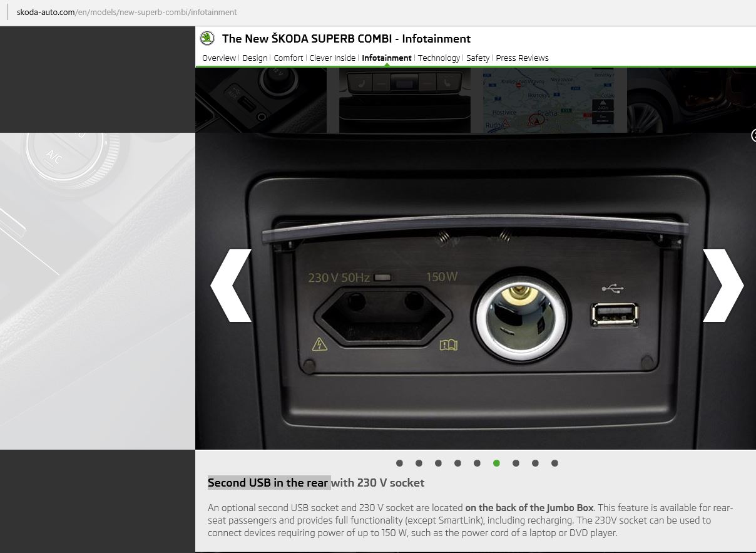This screenshot has height=553, width=756.
Task: Select the phone buttons thumbnail
Action: [404, 100]
